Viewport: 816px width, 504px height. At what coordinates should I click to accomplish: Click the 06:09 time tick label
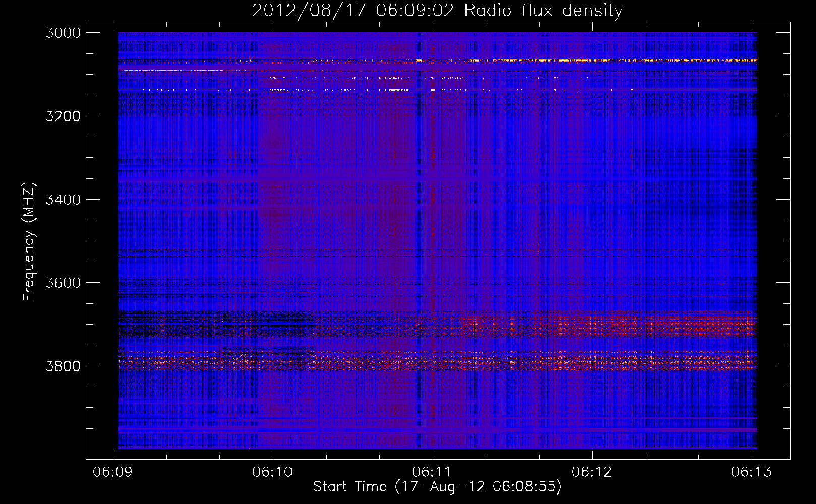point(113,472)
